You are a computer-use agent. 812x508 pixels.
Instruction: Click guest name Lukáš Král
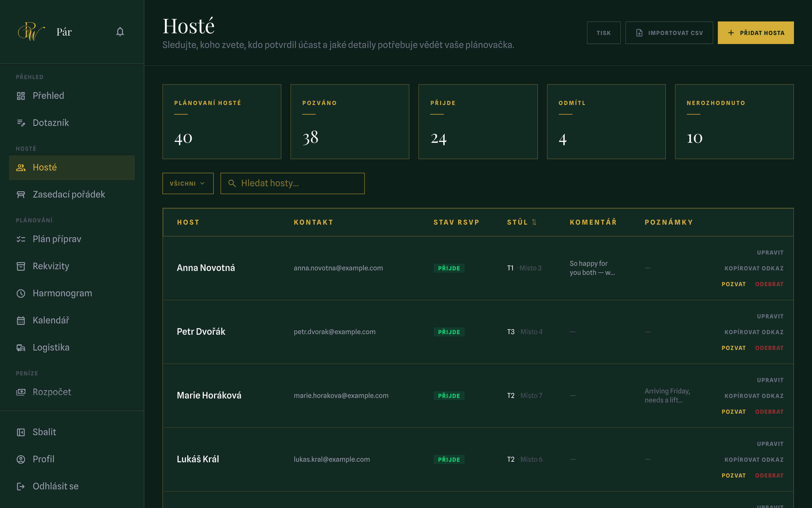pos(198,459)
